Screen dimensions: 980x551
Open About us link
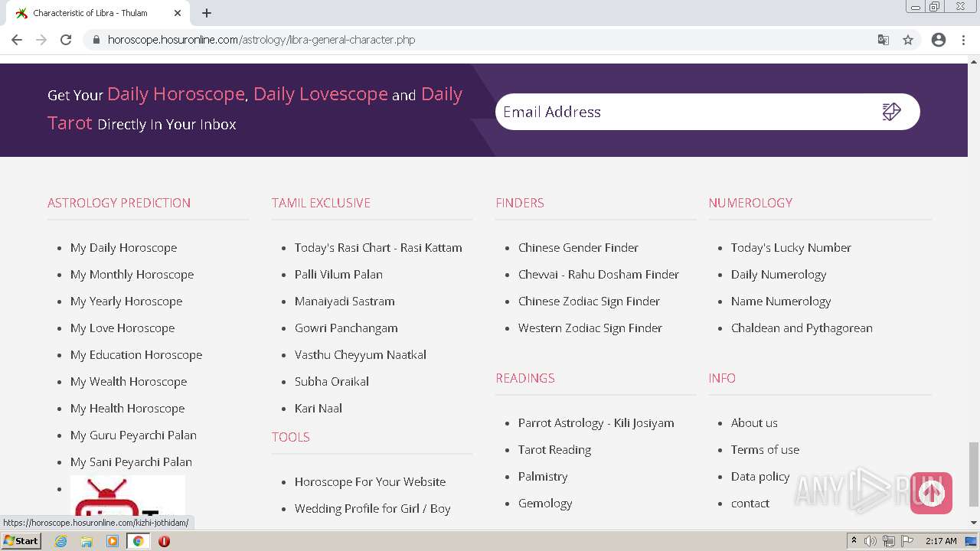pos(754,422)
